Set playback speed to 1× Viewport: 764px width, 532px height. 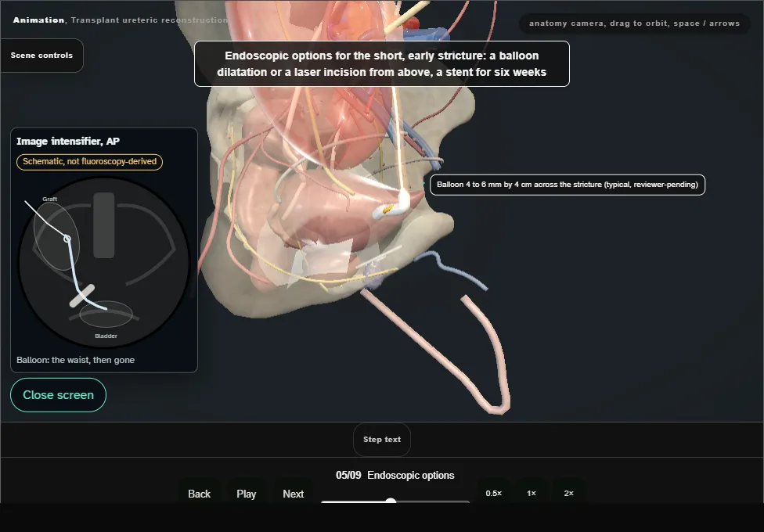[x=532, y=493]
